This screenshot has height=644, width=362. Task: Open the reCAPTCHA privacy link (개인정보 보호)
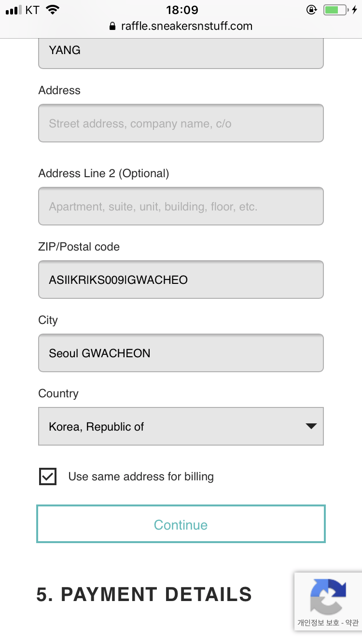318,623
